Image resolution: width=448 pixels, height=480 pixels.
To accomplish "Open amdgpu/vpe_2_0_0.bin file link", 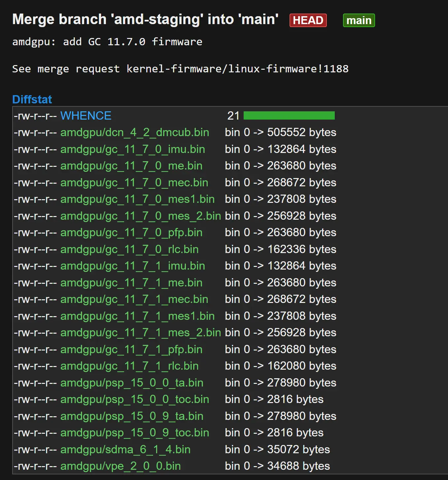I will pyautogui.click(x=121, y=466).
